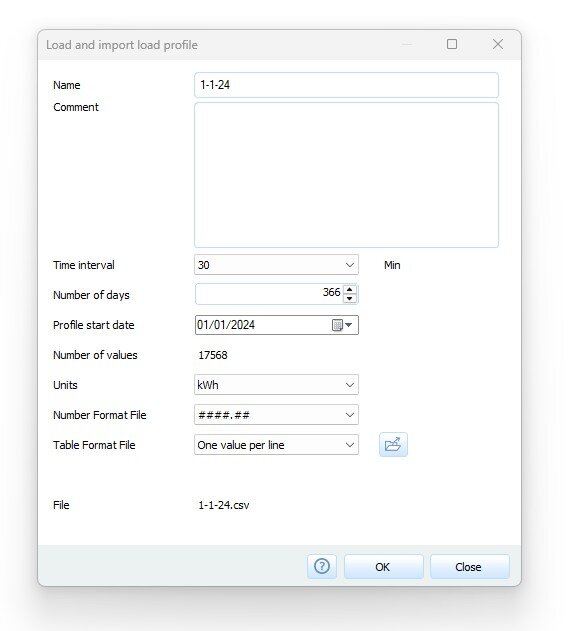This screenshot has width=581, height=631.
Task: Click into the Name text field
Action: point(346,85)
